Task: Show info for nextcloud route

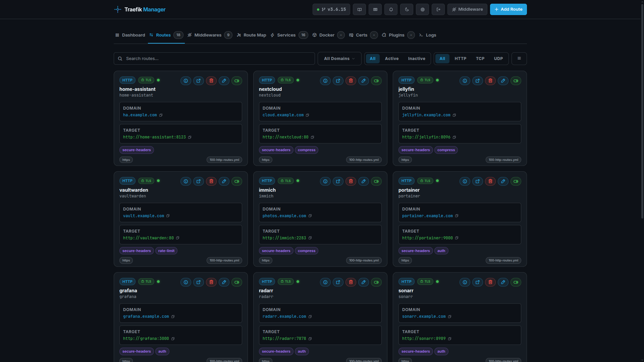Action: tap(325, 81)
